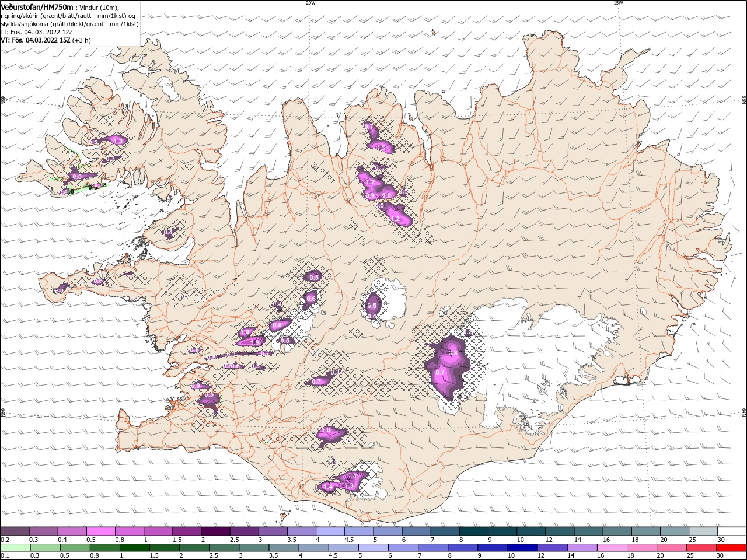This screenshot has height=560, width=747.
Task: Pick the bright red swatch labeled 30
Action: [x=731, y=548]
